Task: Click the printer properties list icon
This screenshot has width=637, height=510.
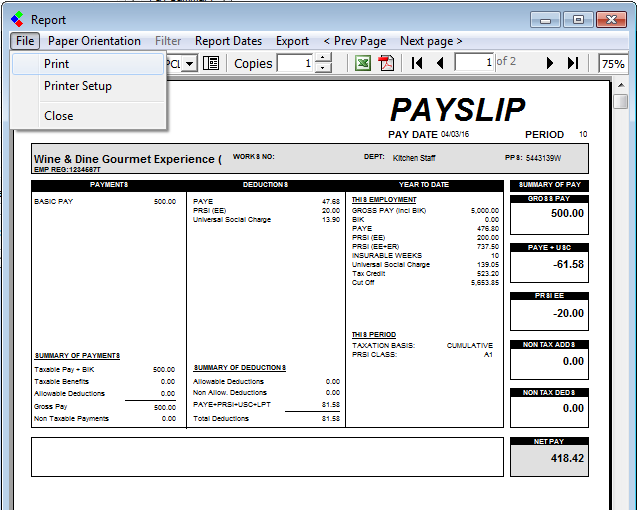Action: click(x=211, y=63)
